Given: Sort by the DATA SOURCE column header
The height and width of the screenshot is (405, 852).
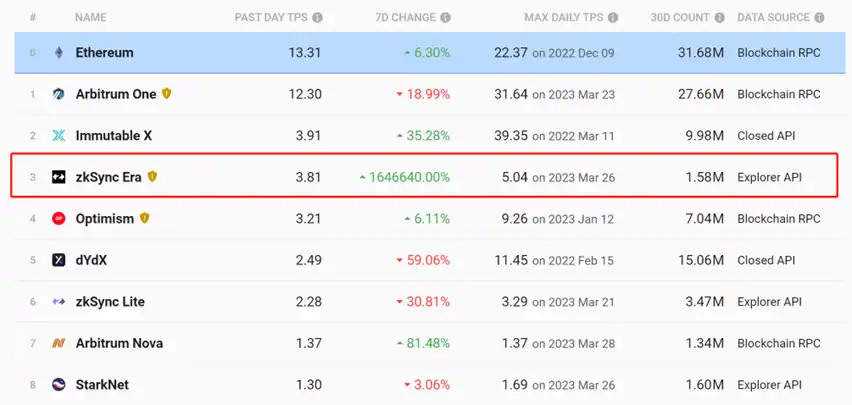Looking at the screenshot, I should (779, 18).
